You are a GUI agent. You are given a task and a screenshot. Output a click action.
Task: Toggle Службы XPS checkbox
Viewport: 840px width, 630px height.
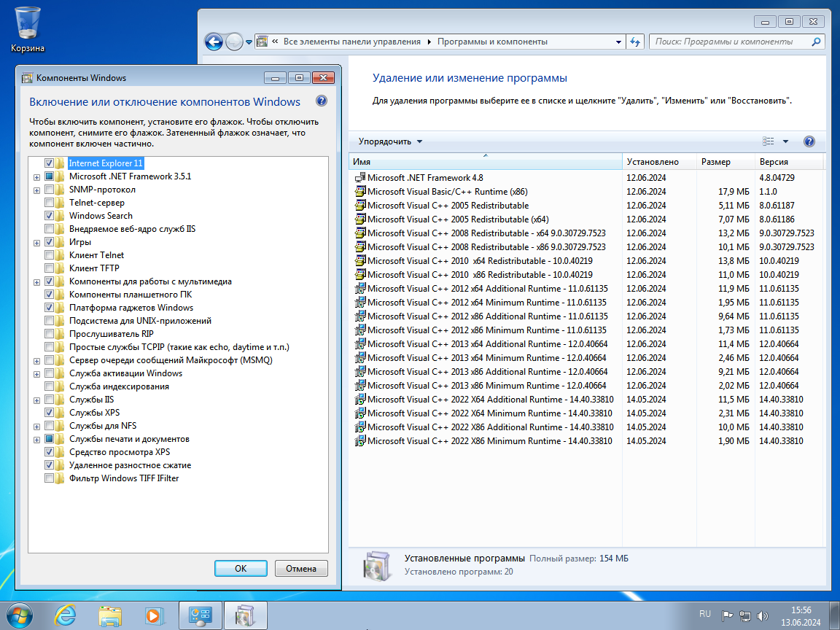click(x=50, y=413)
